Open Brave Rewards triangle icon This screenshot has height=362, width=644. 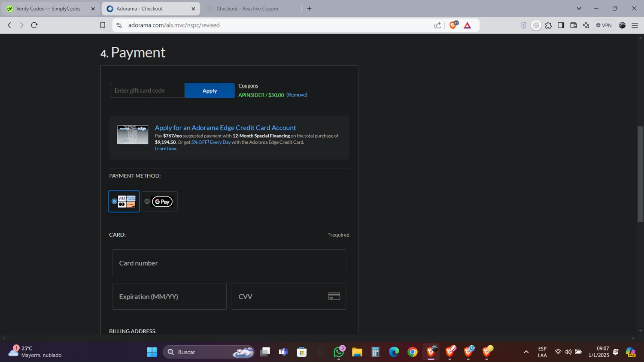coord(468,25)
